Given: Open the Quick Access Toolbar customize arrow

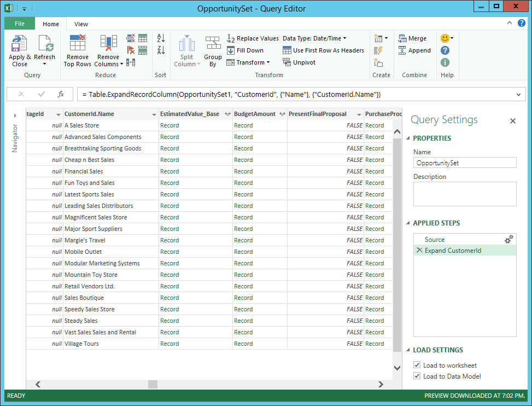Looking at the screenshot, I should coord(25,9).
